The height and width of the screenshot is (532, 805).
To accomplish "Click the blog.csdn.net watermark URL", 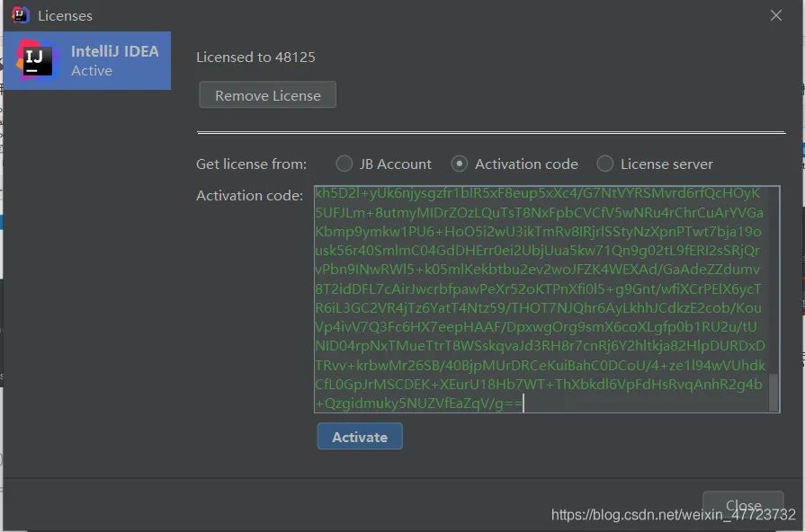I will point(673,515).
